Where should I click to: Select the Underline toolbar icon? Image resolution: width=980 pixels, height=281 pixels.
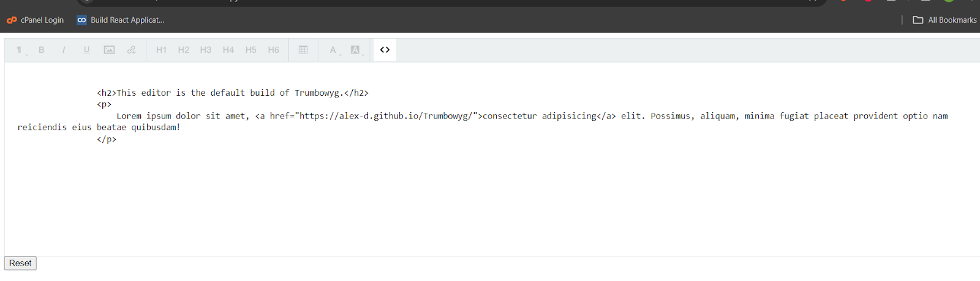point(86,50)
